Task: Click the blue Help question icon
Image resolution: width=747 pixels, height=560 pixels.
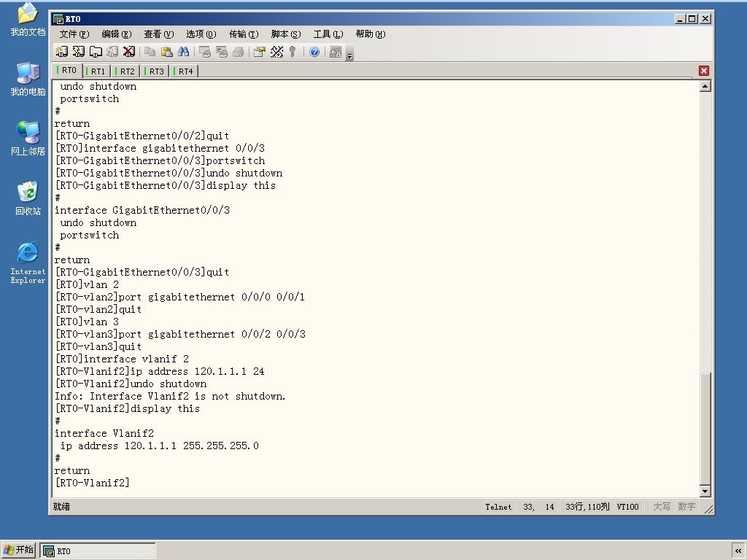Action: coord(314,52)
